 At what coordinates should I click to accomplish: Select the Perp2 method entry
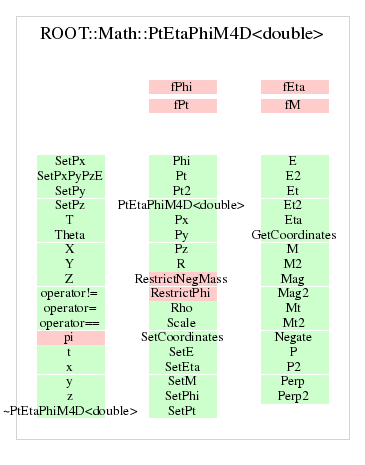pos(295,396)
